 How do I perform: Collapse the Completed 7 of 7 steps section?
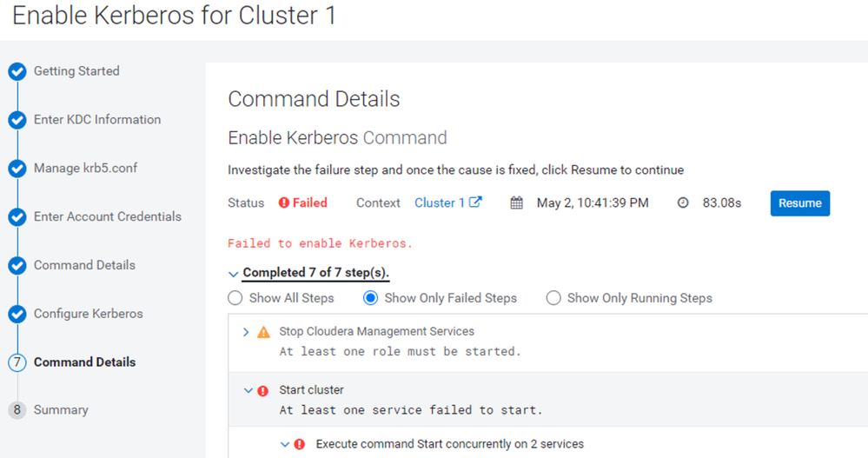coord(233,274)
